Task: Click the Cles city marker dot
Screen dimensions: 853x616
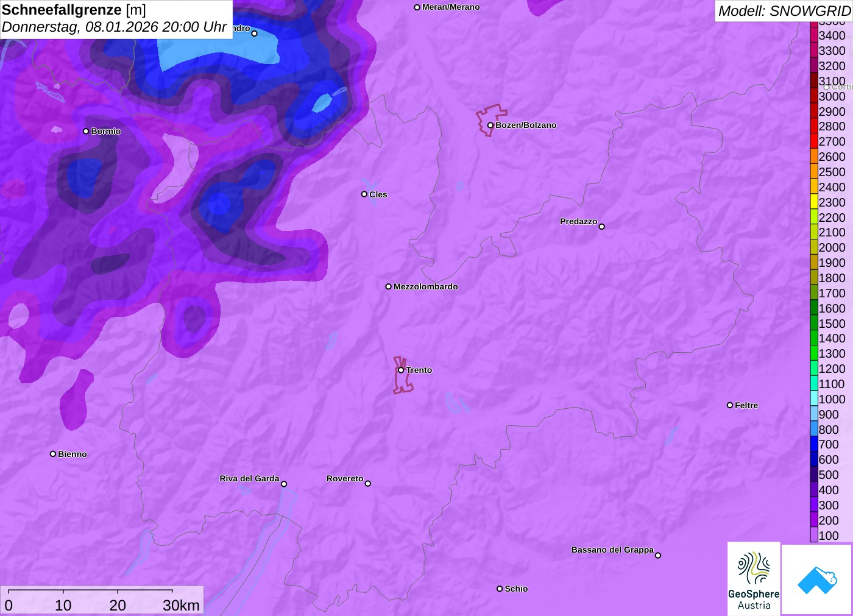Action: click(364, 194)
